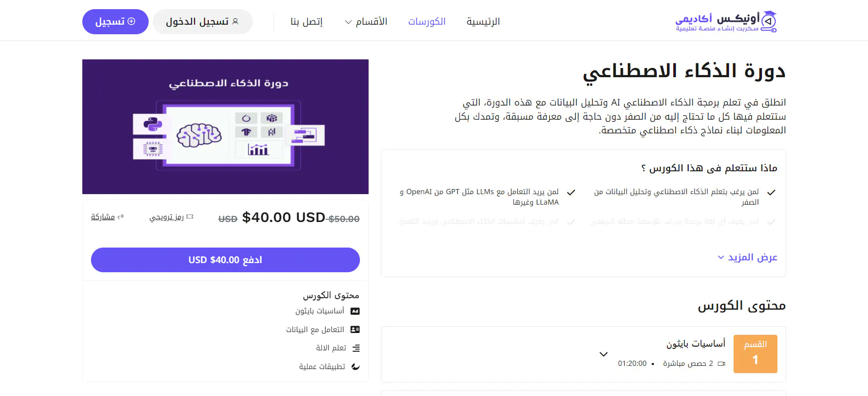This screenshot has width=868, height=396.
Task: Open the الأقسام dropdown menu
Action: (x=366, y=21)
